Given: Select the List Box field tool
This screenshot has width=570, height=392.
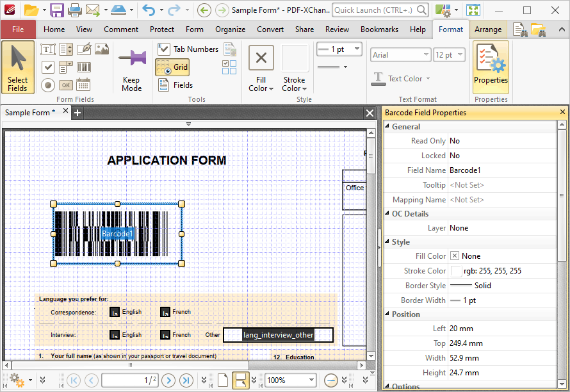Looking at the screenshot, I should 66,49.
